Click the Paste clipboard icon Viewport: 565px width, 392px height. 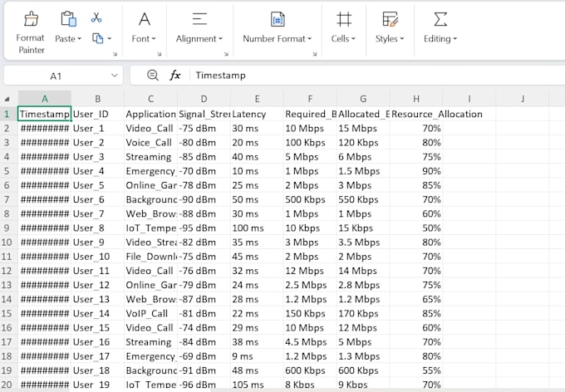click(x=68, y=19)
